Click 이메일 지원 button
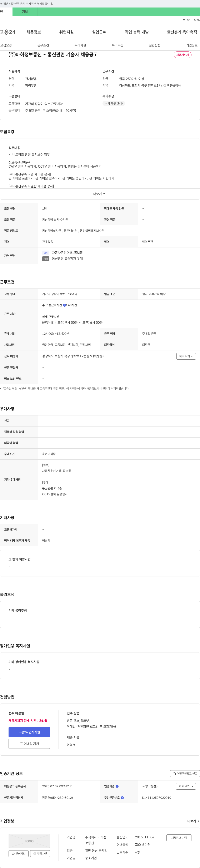This screenshot has height=868, width=200. click(x=29, y=744)
